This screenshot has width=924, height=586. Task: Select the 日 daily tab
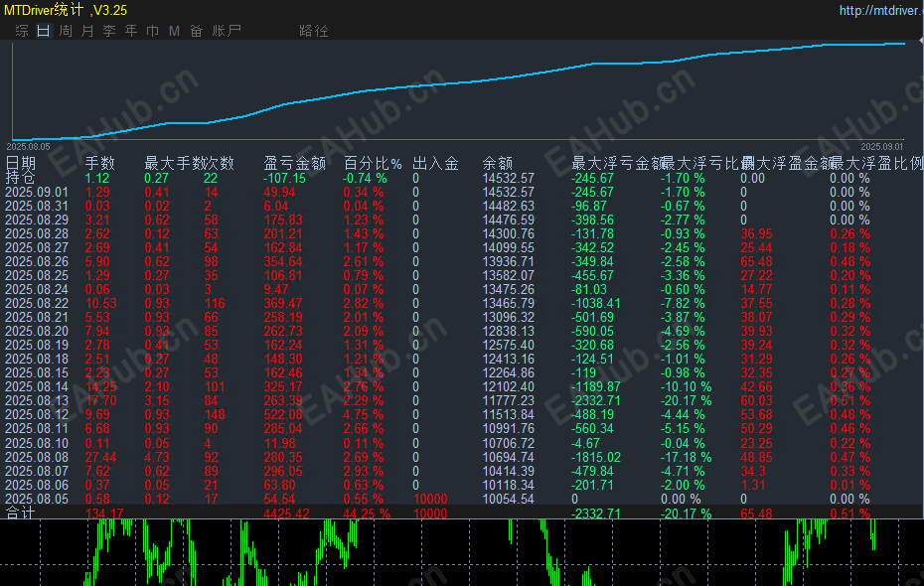[x=44, y=31]
